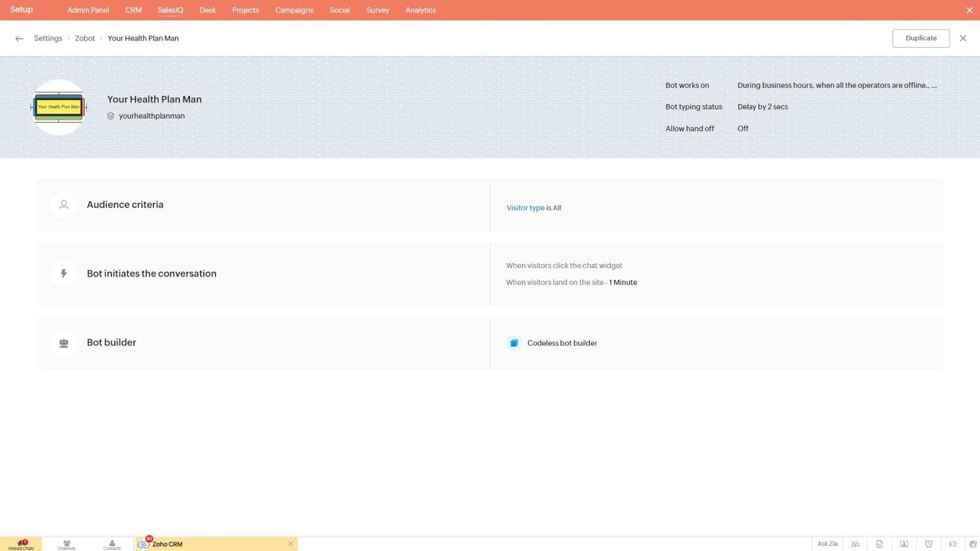Viewport: 980px width, 551px height.
Task: Click 'When visitors land on the site' text
Action: pos(555,282)
